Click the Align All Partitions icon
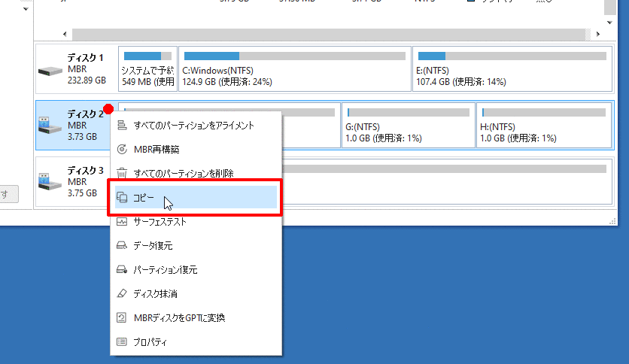 pos(122,126)
